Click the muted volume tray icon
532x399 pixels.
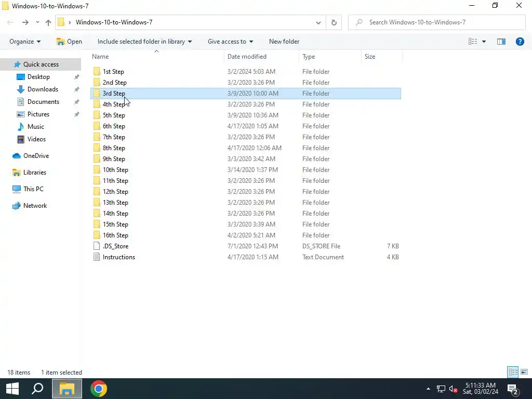453,389
